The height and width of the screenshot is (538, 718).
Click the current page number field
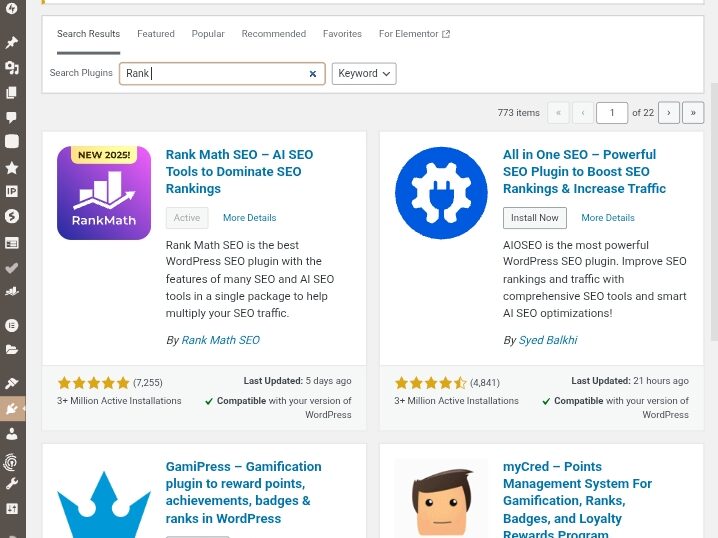coord(611,113)
